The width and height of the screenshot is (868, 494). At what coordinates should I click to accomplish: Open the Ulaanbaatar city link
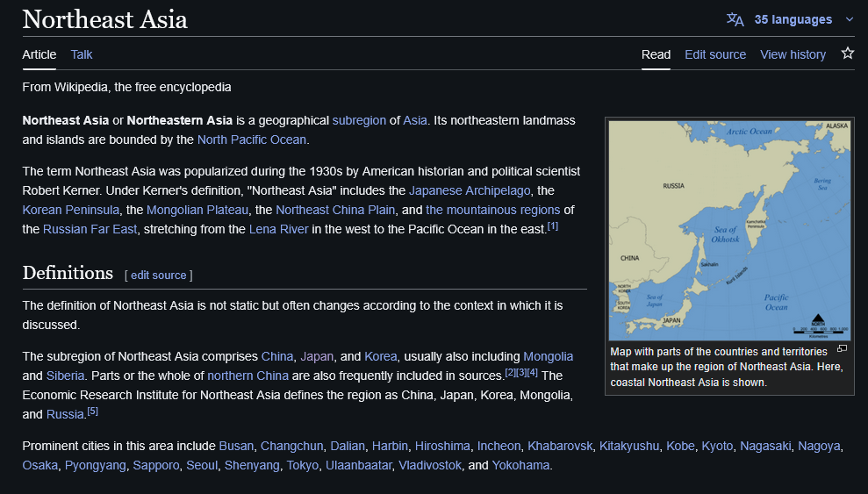pos(358,465)
